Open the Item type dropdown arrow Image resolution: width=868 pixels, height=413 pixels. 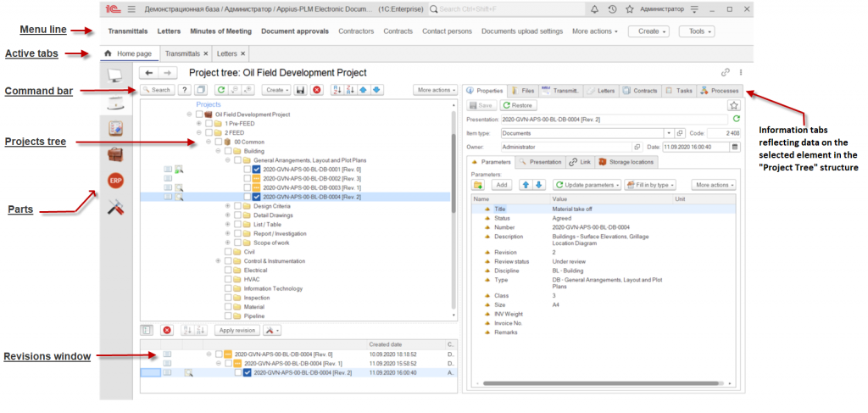[x=669, y=133]
